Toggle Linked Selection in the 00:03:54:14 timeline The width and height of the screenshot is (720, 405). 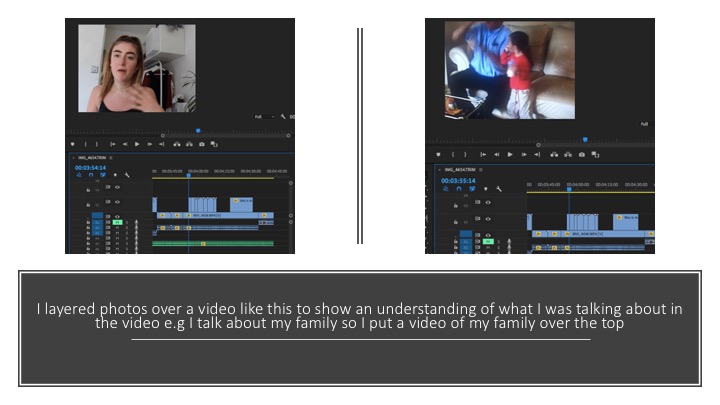(102, 175)
